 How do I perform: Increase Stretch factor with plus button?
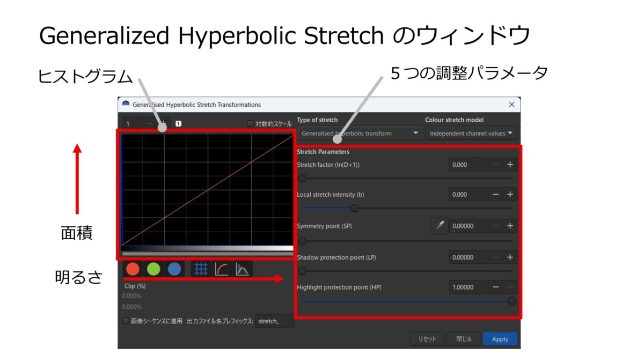pos(510,165)
